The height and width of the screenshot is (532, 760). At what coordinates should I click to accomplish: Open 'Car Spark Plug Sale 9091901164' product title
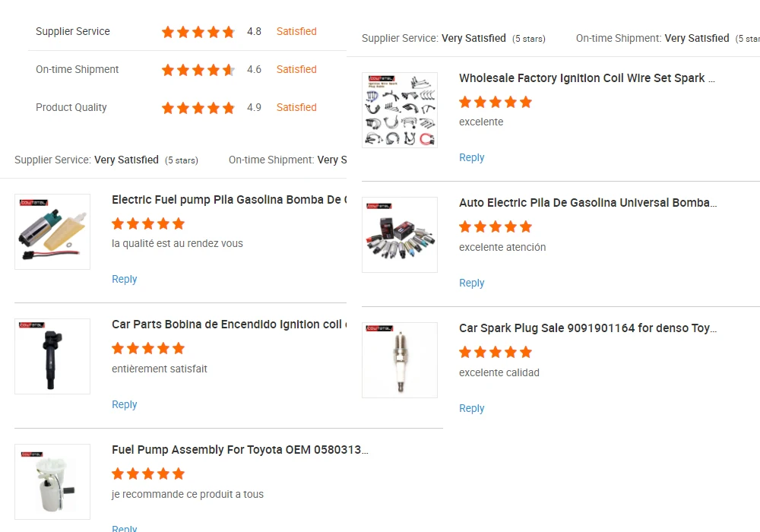click(x=587, y=328)
